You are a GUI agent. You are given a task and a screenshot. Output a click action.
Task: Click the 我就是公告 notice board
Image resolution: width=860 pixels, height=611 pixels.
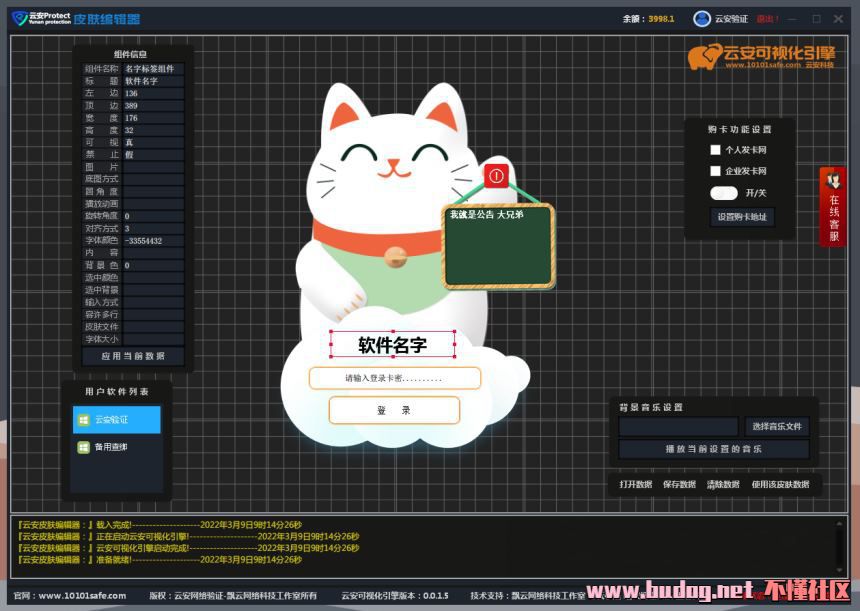(499, 246)
